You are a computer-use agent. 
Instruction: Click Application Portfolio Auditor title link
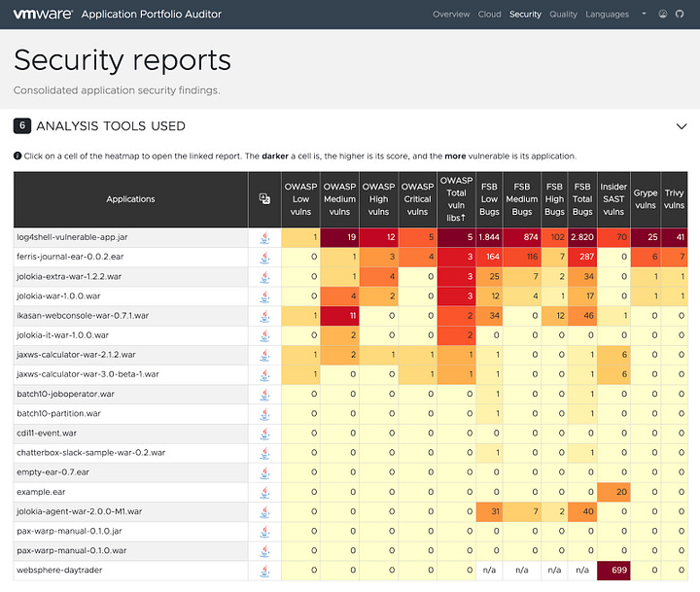click(x=152, y=15)
